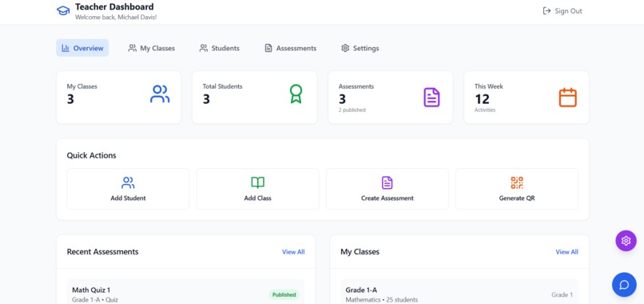Click the Create Assessment quick action
Image resolution: width=644 pixels, height=304 pixels.
coord(388,189)
